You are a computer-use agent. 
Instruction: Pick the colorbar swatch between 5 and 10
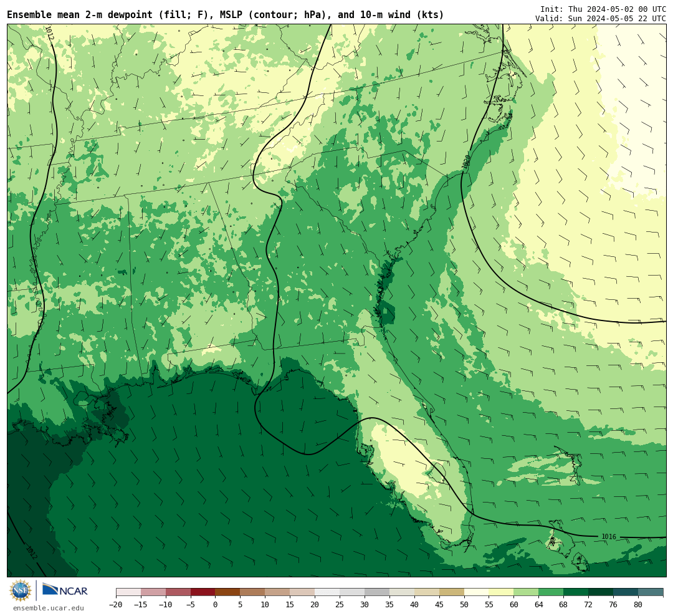(x=253, y=592)
